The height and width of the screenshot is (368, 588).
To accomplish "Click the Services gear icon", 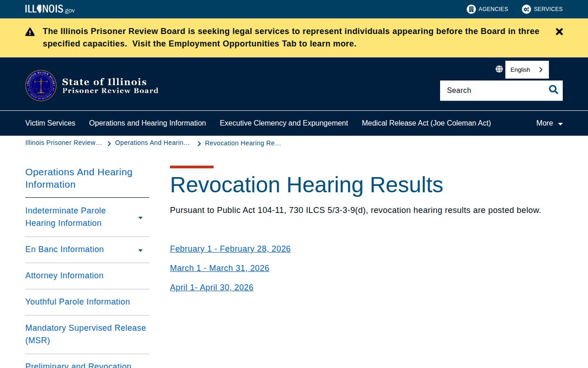I will 526,9.
